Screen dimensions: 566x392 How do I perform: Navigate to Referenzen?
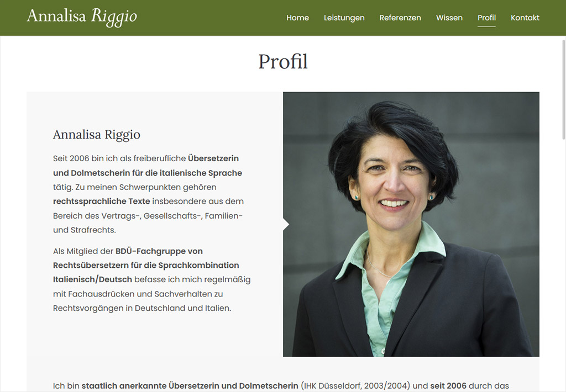pyautogui.click(x=400, y=18)
